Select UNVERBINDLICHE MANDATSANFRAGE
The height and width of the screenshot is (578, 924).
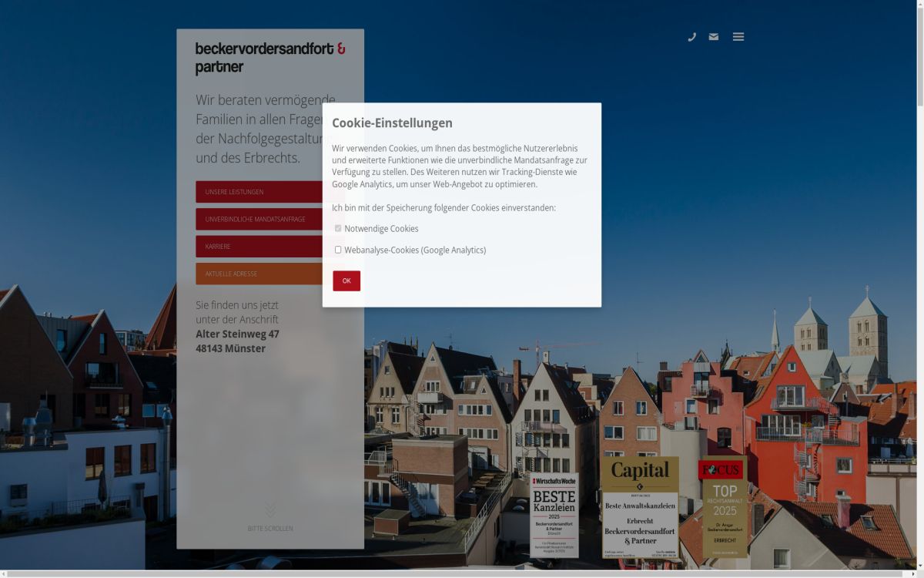click(254, 219)
